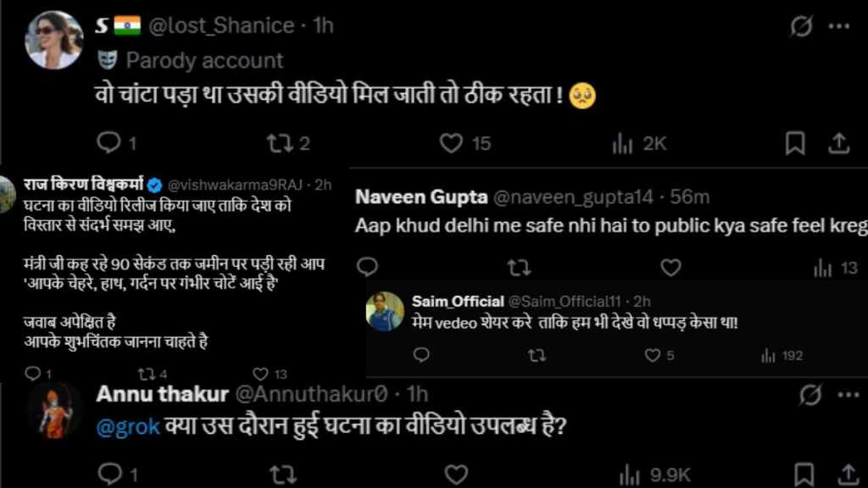
Task: Like Saim_Official's tweet with 5 likes
Action: pos(653,356)
